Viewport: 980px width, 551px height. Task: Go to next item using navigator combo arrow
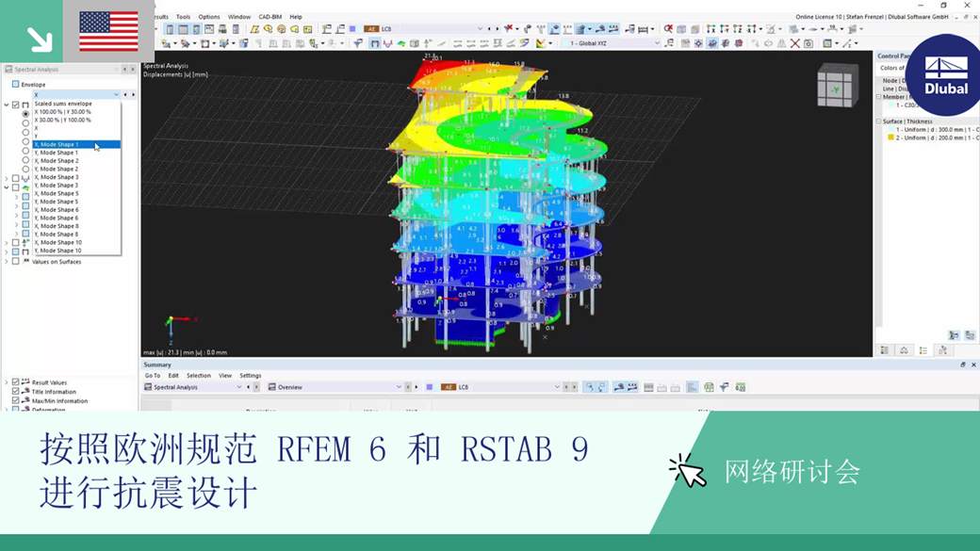click(133, 94)
